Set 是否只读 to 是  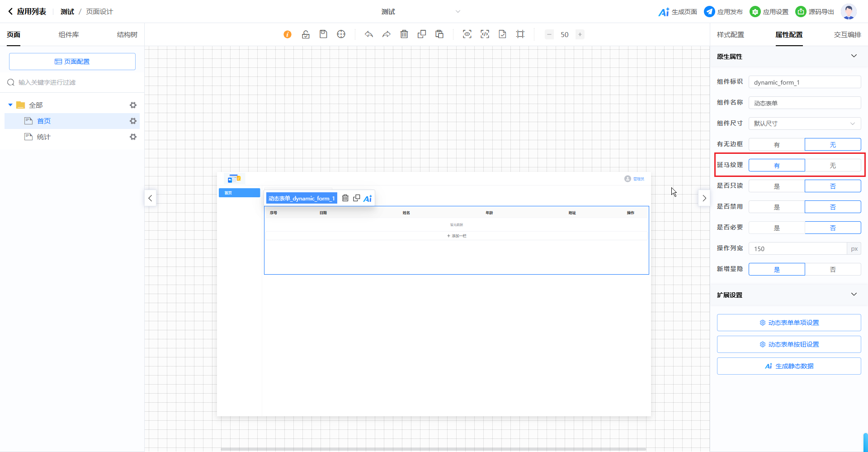(777, 186)
